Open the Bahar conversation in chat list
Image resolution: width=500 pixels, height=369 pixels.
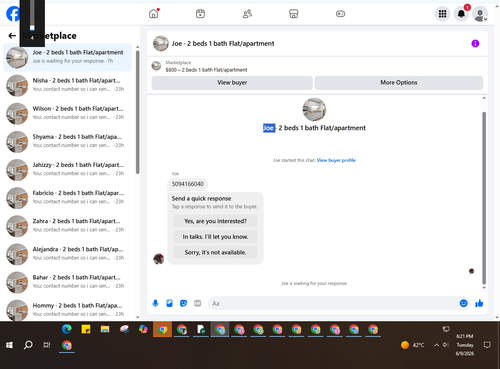click(x=67, y=282)
